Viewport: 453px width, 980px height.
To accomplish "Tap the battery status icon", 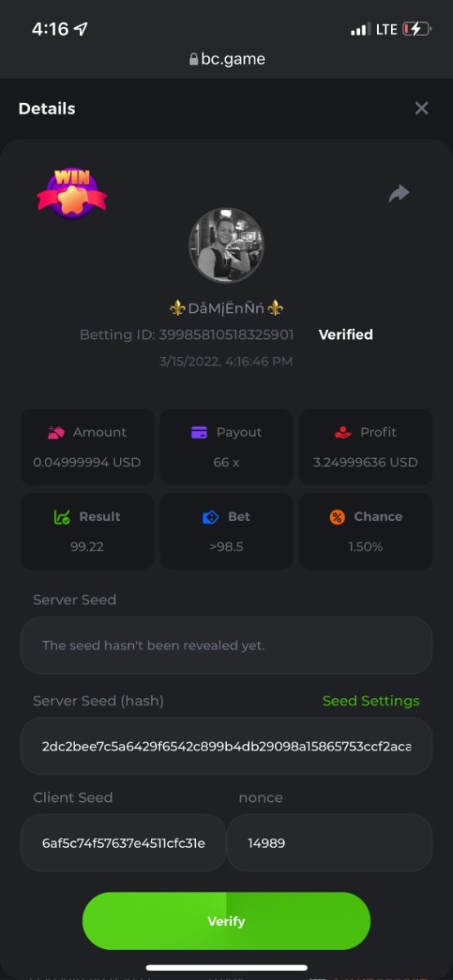I will (416, 29).
